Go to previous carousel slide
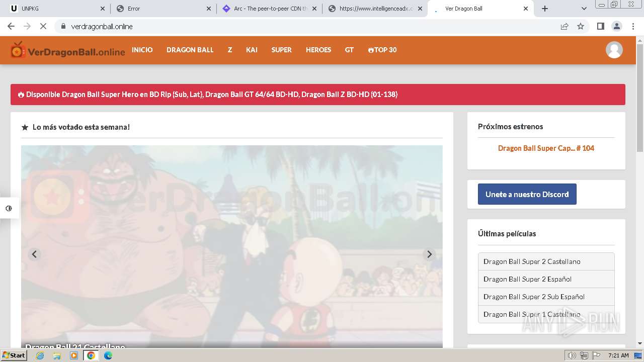 pos(34,254)
